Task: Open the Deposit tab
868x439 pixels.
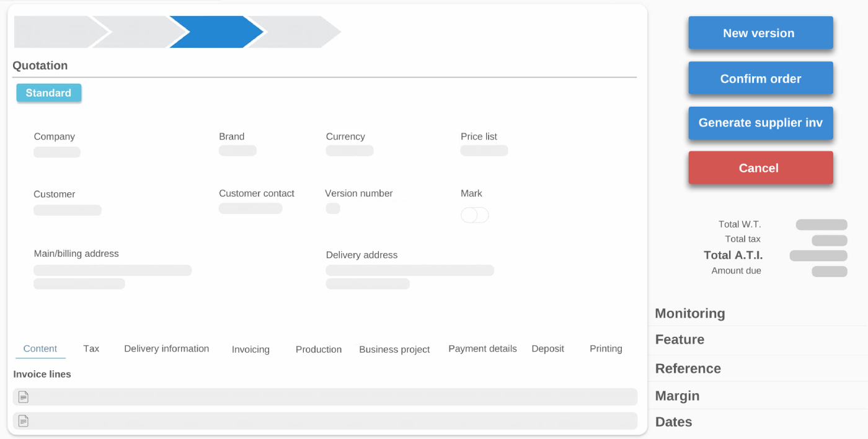Action: [x=547, y=348]
